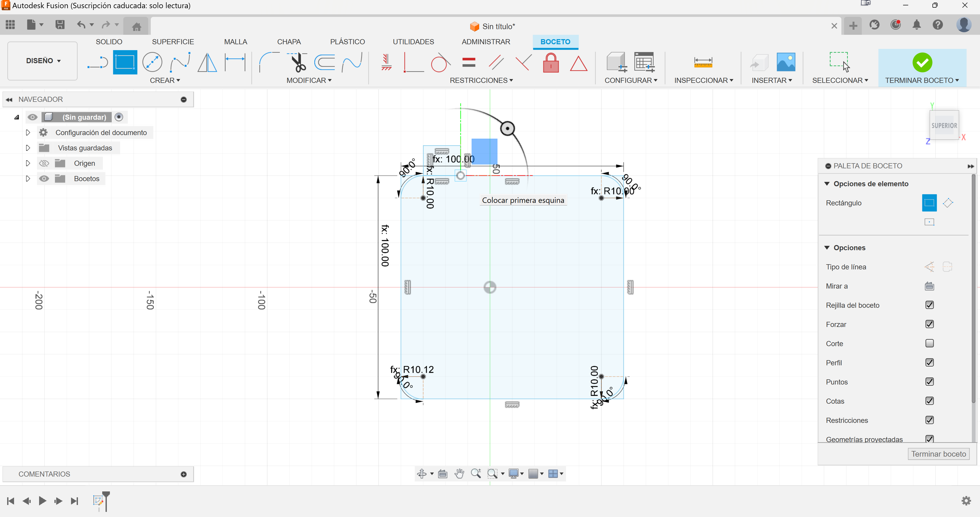The width and height of the screenshot is (980, 517).
Task: Uncheck the Rejilla del boceto checkbox
Action: pyautogui.click(x=929, y=305)
